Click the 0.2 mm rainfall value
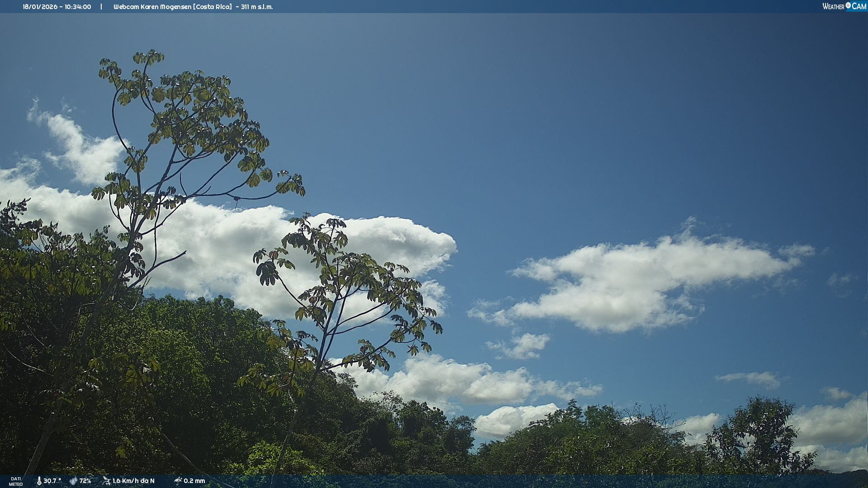 (x=194, y=481)
